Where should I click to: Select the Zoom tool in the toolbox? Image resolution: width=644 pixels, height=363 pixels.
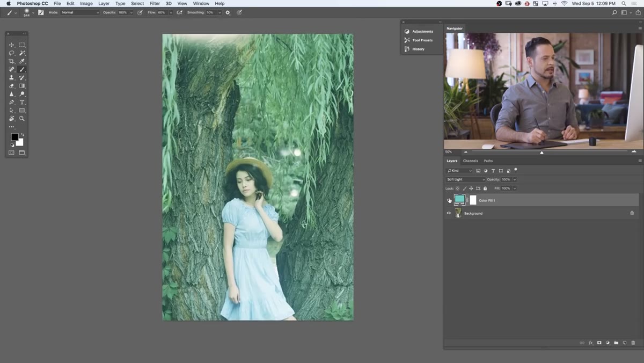pyautogui.click(x=22, y=118)
